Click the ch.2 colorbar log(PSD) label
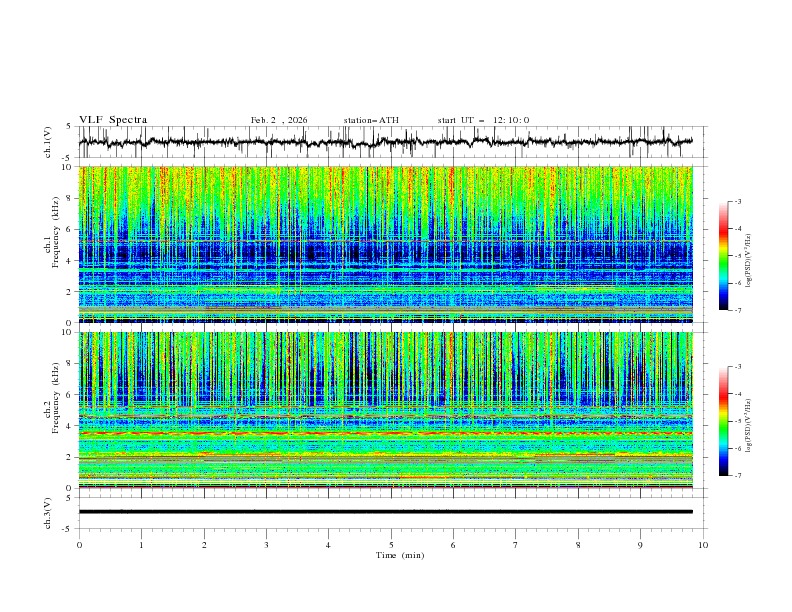This screenshot has height=612, width=792. pos(749,426)
